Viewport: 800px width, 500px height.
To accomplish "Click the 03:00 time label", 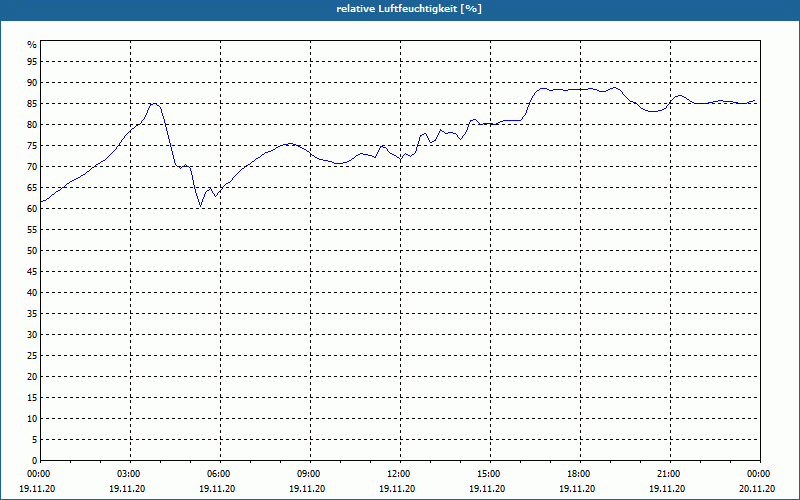I will [131, 474].
